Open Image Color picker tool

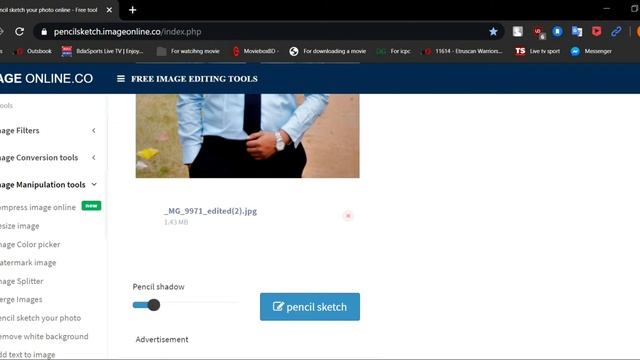pyautogui.click(x=30, y=244)
